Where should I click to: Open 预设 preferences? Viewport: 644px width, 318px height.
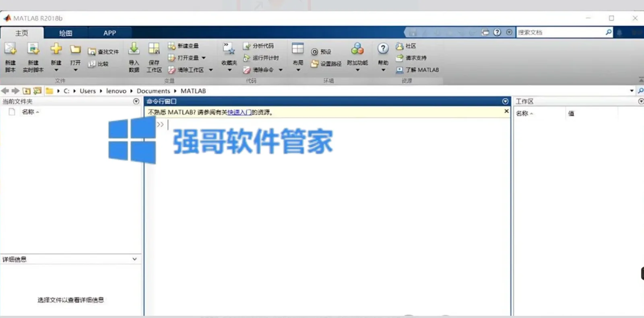click(321, 52)
